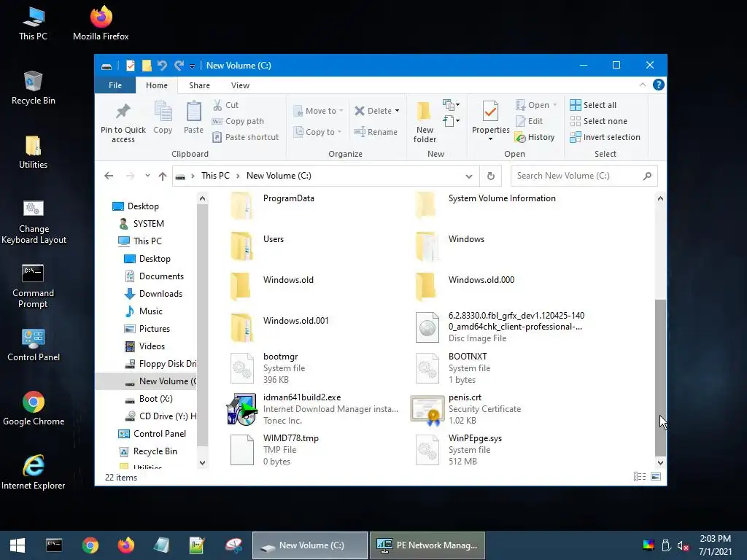Click Select none in ribbon

[598, 121]
